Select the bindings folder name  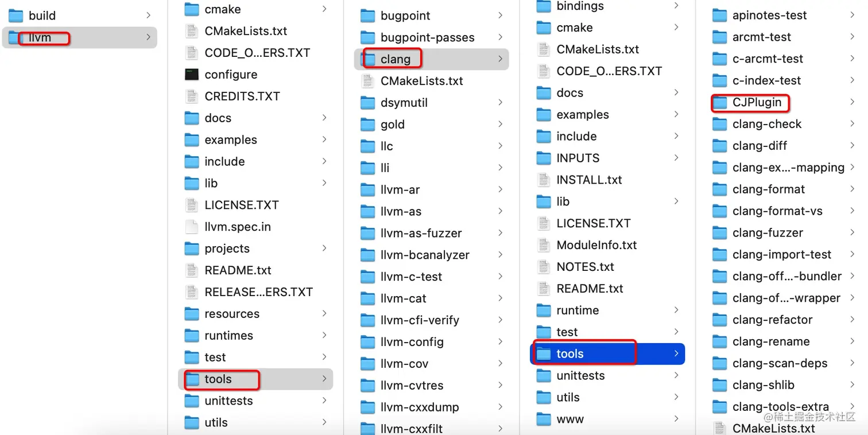[580, 6]
